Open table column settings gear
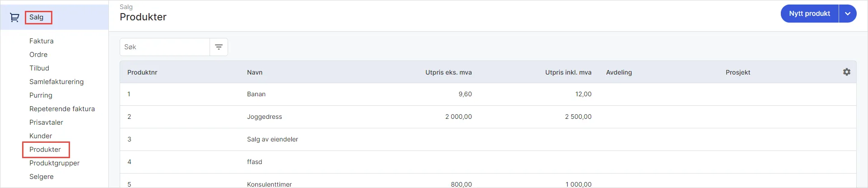Screen dimensions: 868x188 [846, 72]
